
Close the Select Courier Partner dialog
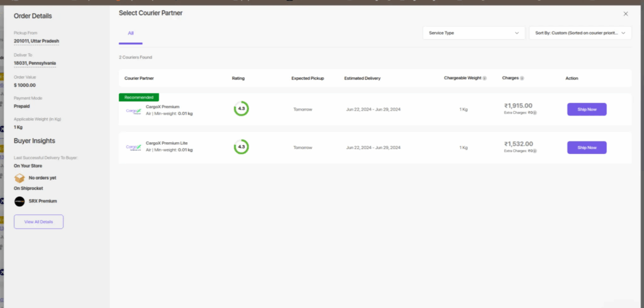(x=625, y=13)
